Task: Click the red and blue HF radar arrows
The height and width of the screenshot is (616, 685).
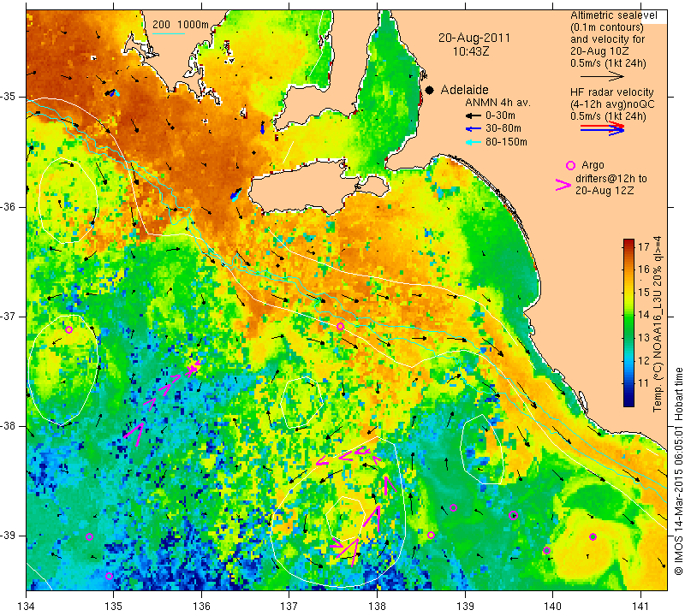Action: pyautogui.click(x=602, y=128)
